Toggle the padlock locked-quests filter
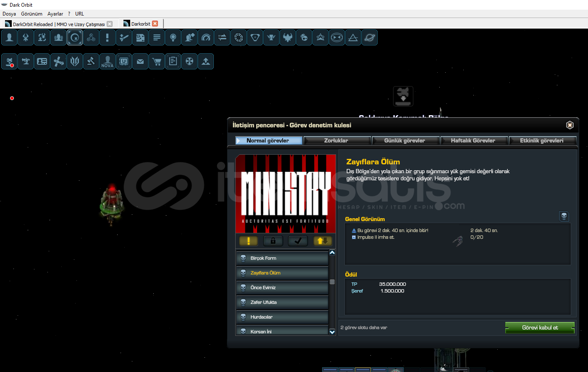The image size is (588, 372). pyautogui.click(x=273, y=241)
